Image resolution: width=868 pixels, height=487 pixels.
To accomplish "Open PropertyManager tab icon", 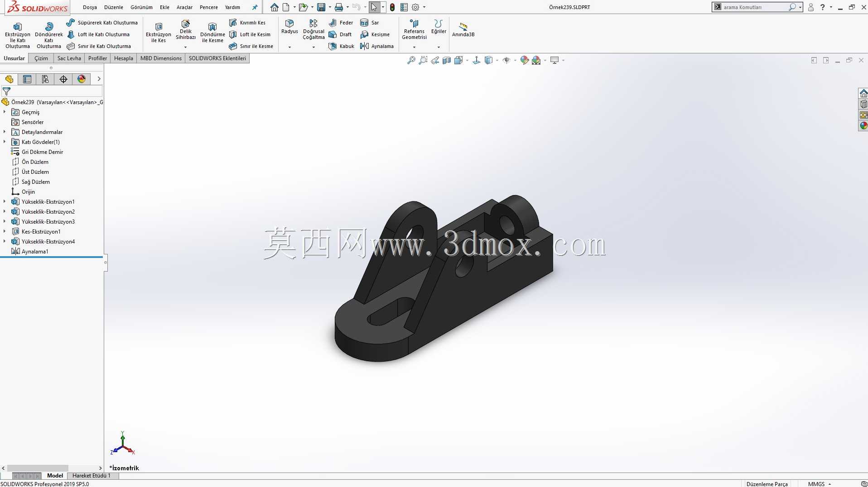I will click(x=27, y=79).
